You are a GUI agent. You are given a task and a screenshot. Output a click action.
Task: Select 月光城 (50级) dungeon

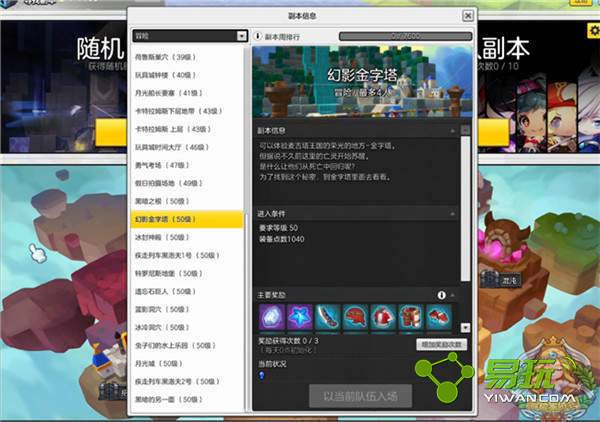pyautogui.click(x=187, y=363)
